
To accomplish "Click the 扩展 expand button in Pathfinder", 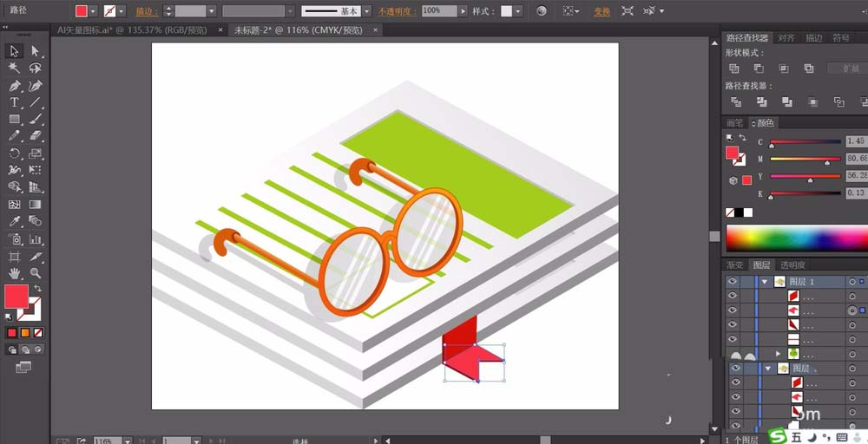I will pyautogui.click(x=847, y=69).
